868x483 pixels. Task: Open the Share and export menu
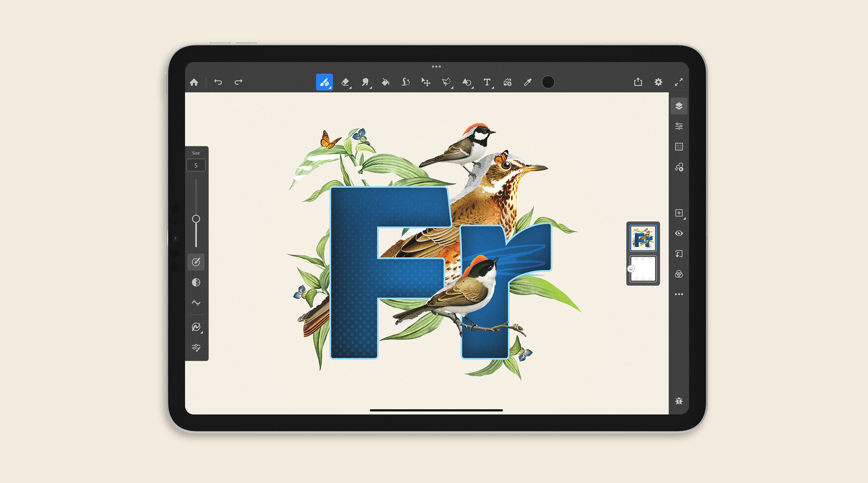[x=638, y=82]
